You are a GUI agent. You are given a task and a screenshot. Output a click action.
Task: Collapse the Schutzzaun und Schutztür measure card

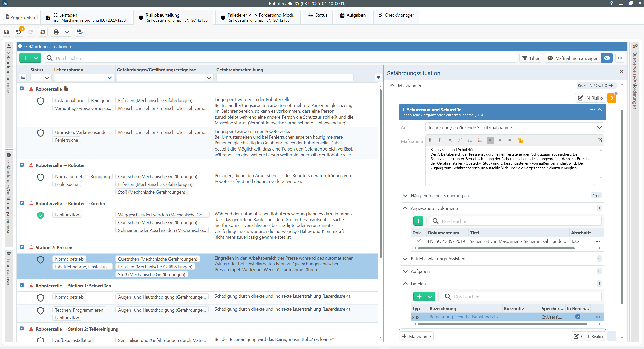coord(600,110)
